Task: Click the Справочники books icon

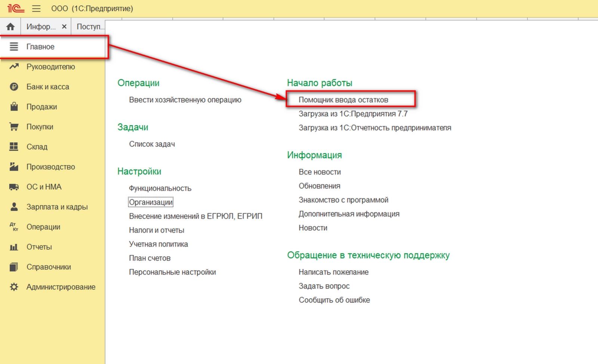Action: [14, 267]
